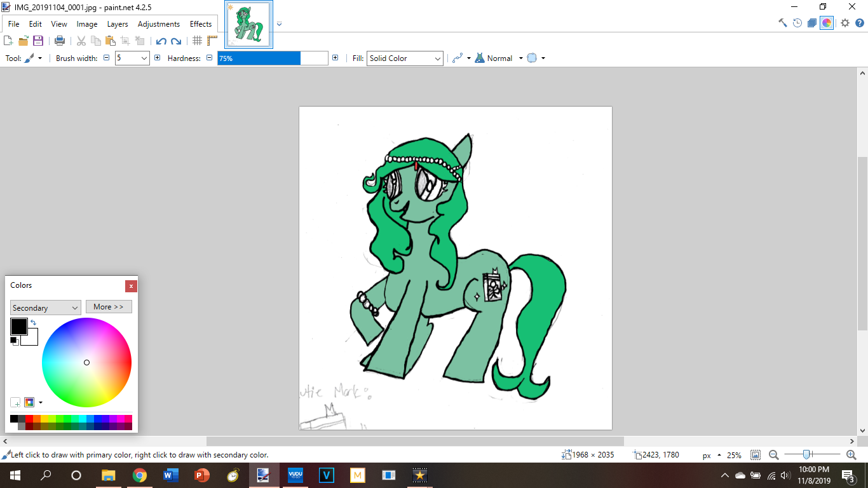Click the Print icon in toolbar
The height and width of the screenshot is (488, 868).
click(x=60, y=41)
